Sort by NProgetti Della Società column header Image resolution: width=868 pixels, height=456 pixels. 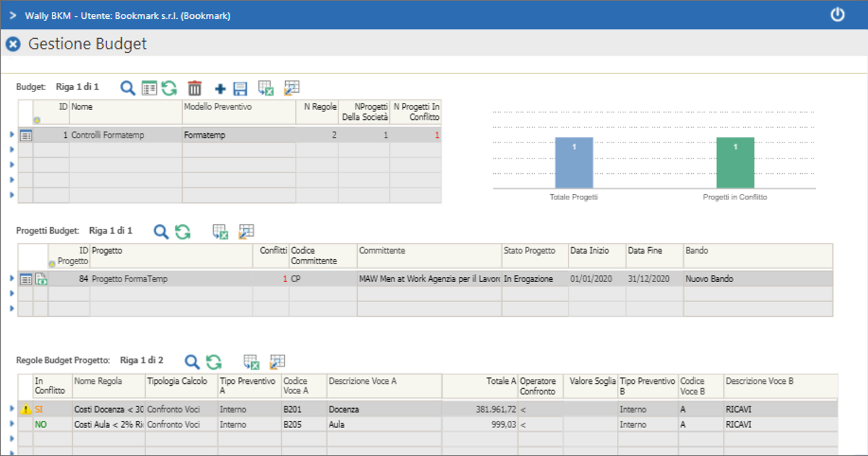[x=364, y=112]
